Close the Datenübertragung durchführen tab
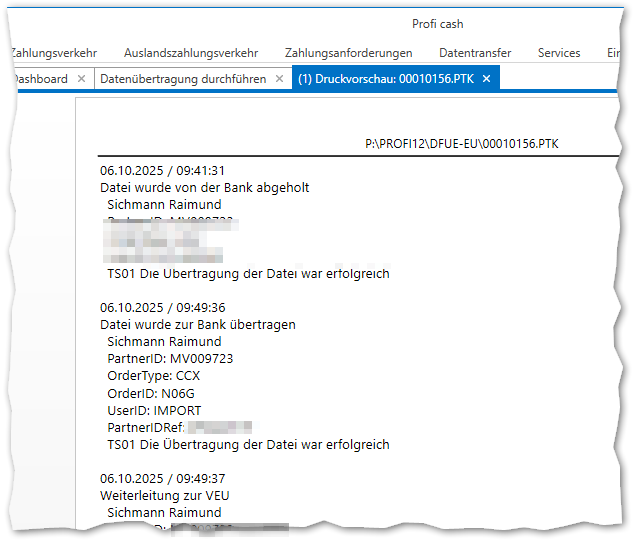 [280, 79]
